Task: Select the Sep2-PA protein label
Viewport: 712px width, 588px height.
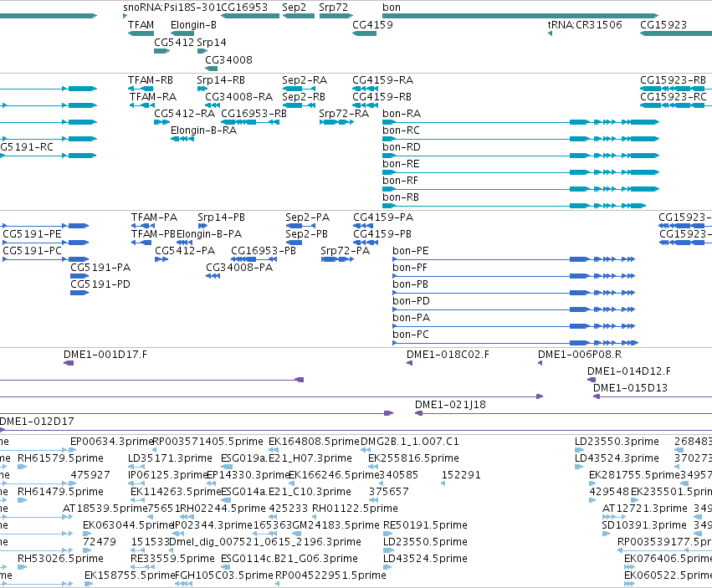Action: point(307,217)
